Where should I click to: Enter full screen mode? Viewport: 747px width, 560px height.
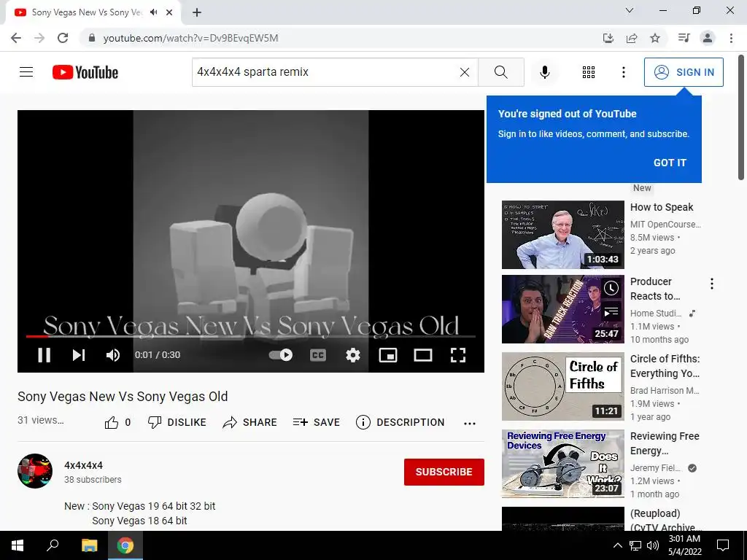(x=458, y=355)
